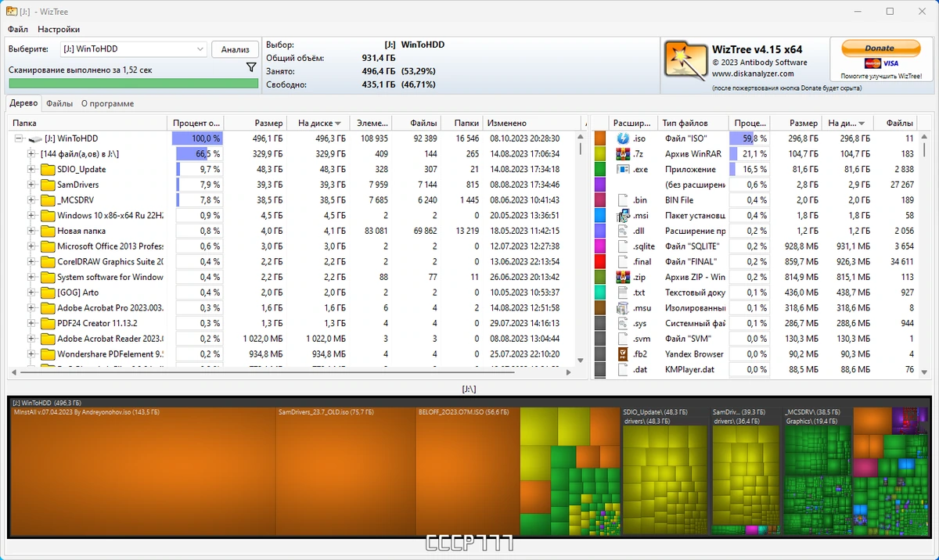Open the filter funnel icon
This screenshot has height=560, width=939.
pos(250,67)
